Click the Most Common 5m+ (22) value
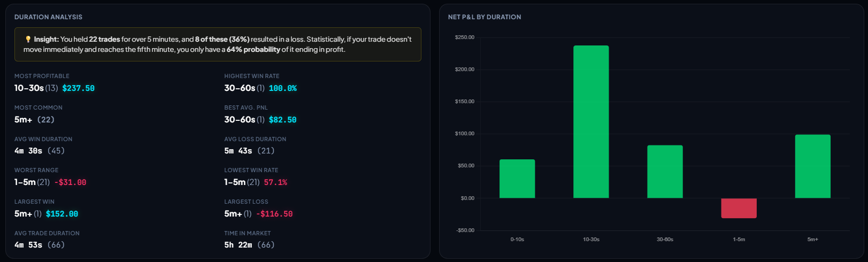Screen dimensions: 868x262 click(x=34, y=120)
